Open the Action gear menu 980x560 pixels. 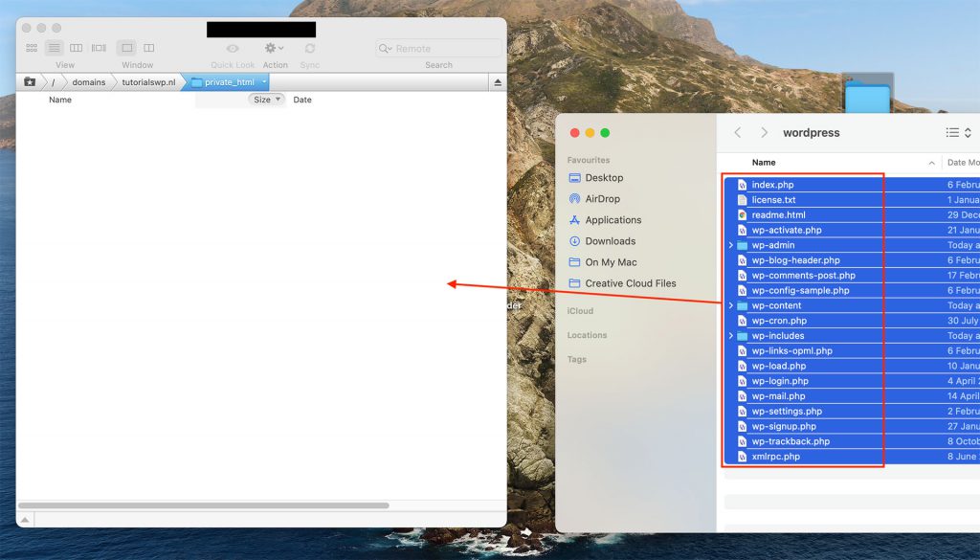tap(275, 48)
